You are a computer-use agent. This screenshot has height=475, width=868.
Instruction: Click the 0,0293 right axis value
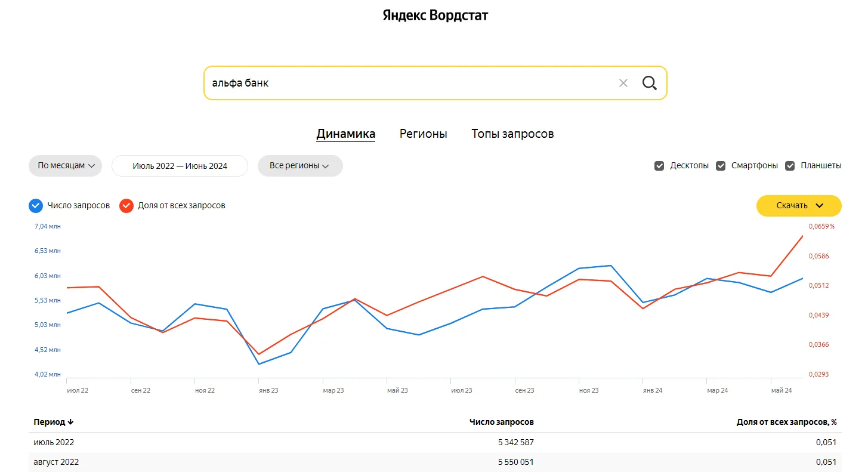point(819,374)
